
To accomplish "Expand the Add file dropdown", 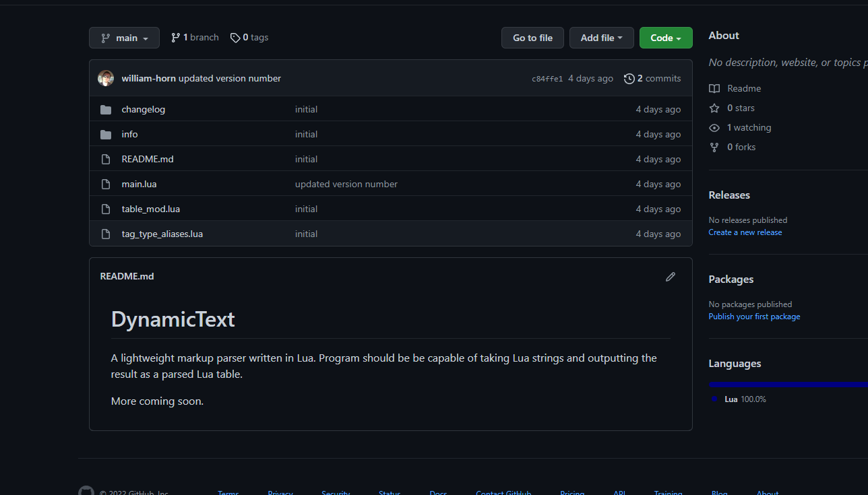I will click(601, 38).
